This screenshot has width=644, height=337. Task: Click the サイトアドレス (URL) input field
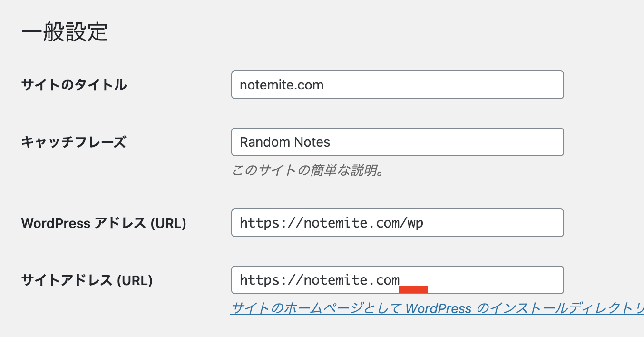[x=398, y=280]
